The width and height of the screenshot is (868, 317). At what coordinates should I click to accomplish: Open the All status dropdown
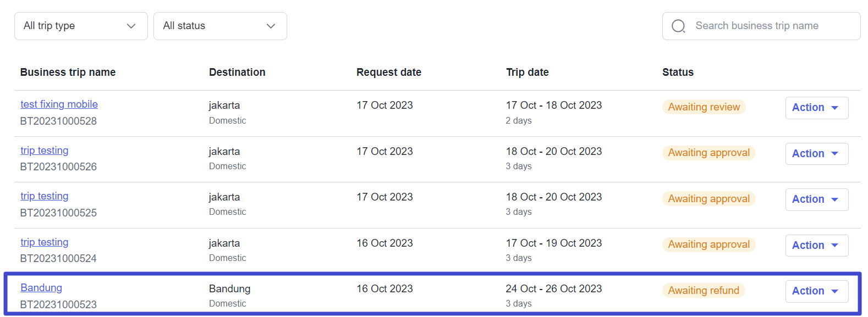[220, 26]
